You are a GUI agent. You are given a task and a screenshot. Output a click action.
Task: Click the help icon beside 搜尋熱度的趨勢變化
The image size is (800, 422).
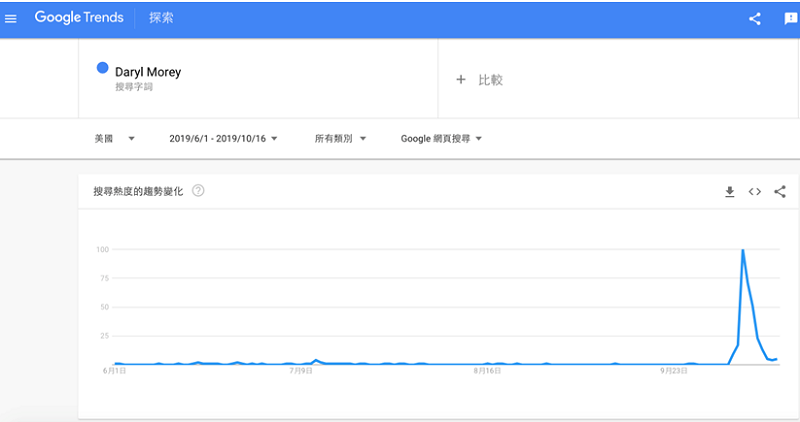pyautogui.click(x=198, y=190)
